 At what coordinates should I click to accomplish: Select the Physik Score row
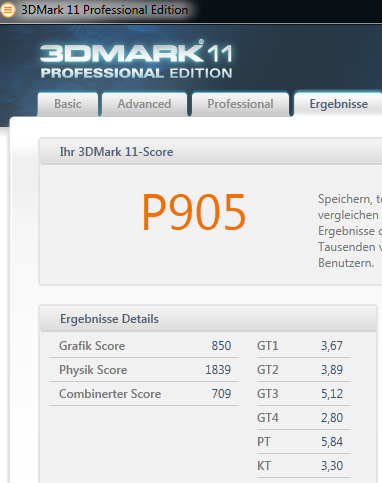(144, 370)
